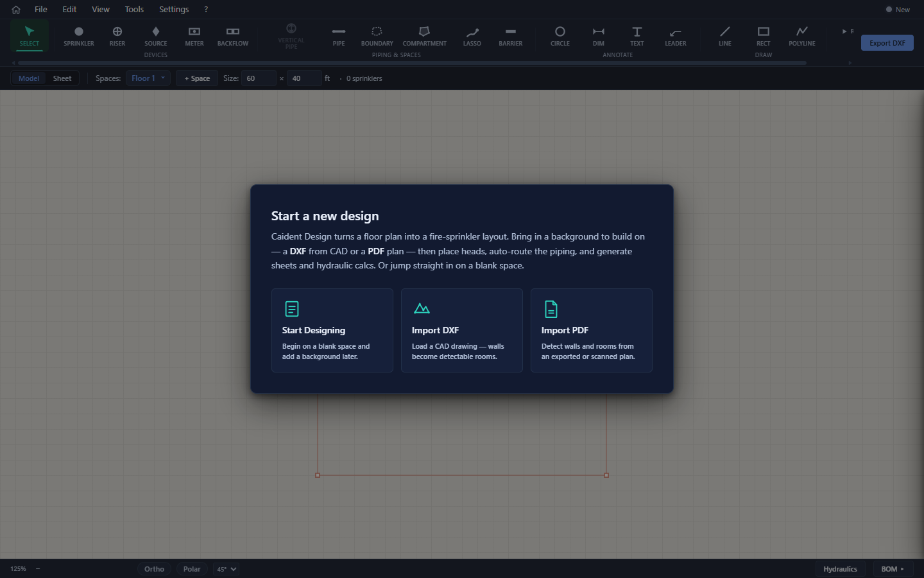Open the Tools menu
Screen dimensions: 924x578
coord(134,10)
